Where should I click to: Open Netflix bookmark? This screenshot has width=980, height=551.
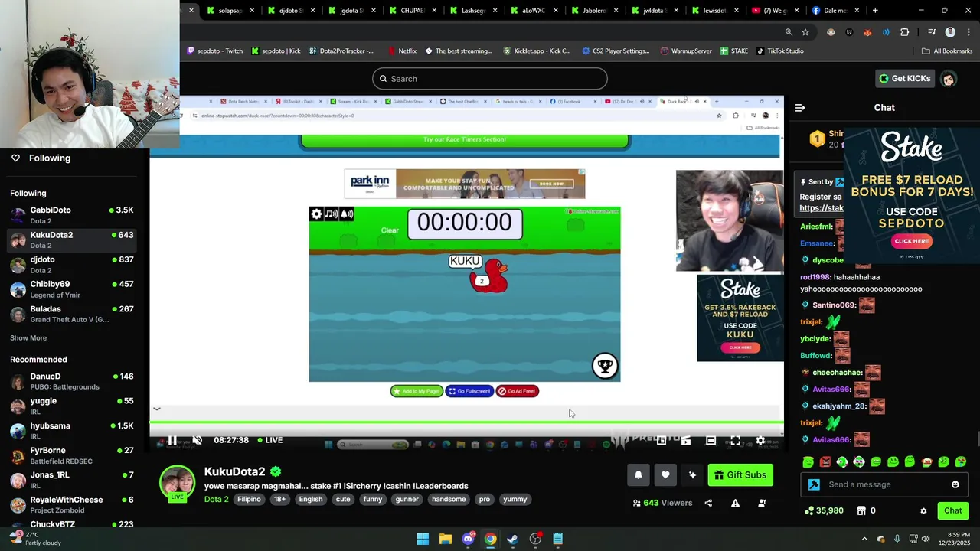pos(402,51)
